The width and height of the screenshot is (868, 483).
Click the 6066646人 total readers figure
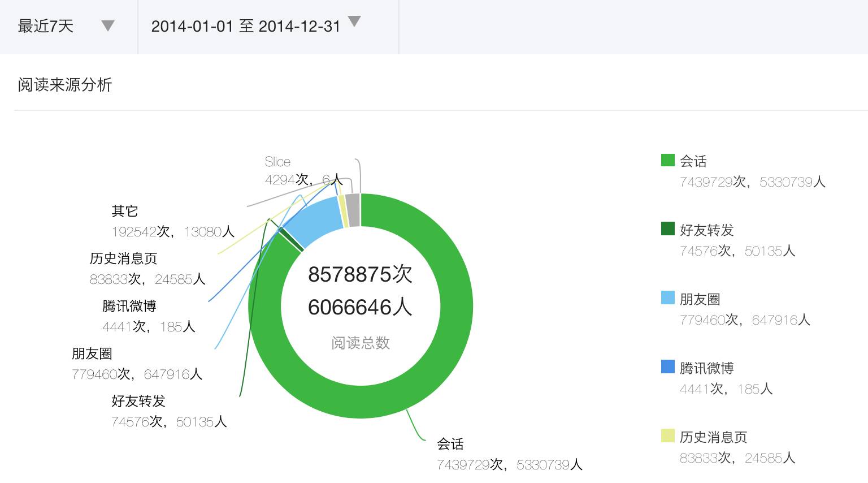pos(361,307)
